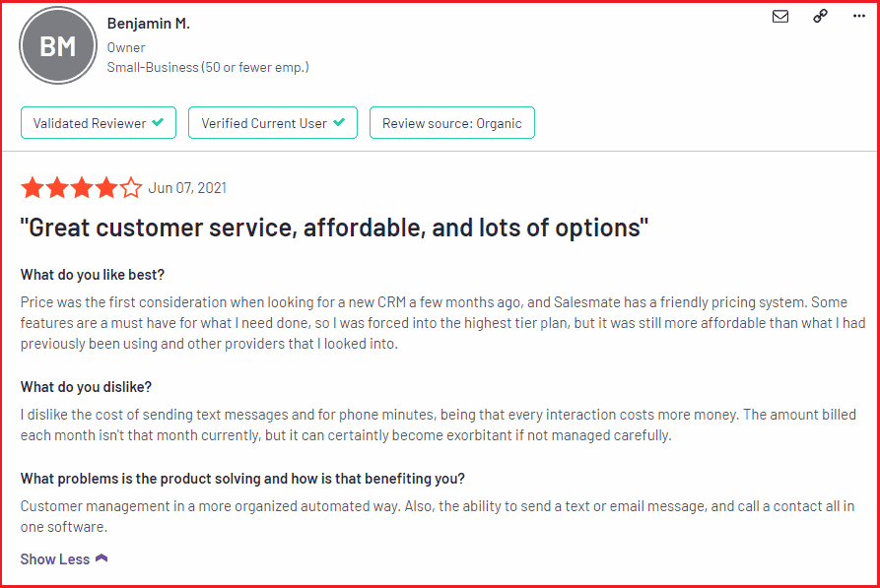
Task: Click the BM avatar circle
Action: click(58, 46)
